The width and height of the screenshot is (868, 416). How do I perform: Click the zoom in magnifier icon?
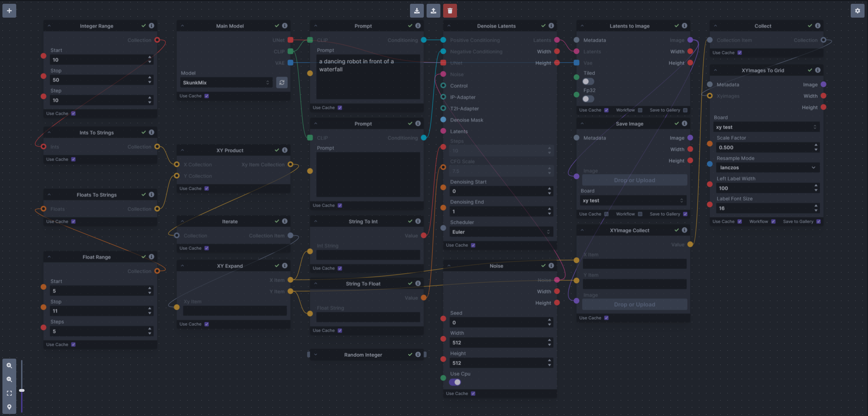click(x=9, y=366)
